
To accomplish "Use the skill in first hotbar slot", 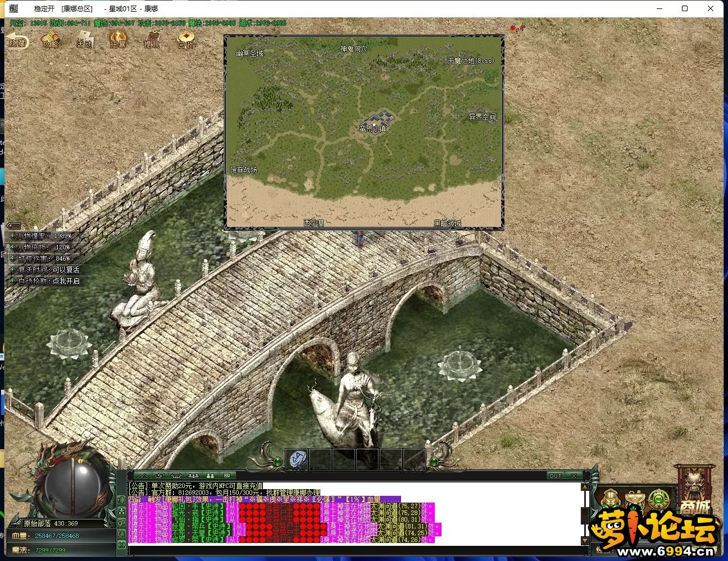I will (x=297, y=459).
